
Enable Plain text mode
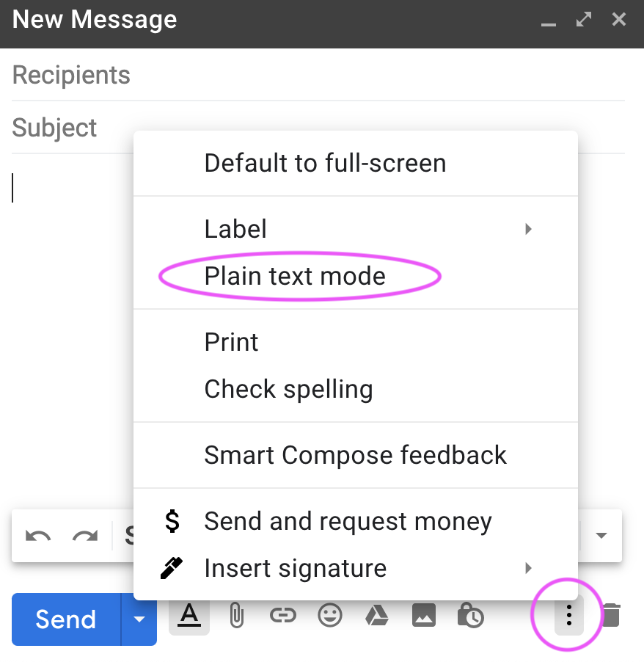(294, 276)
